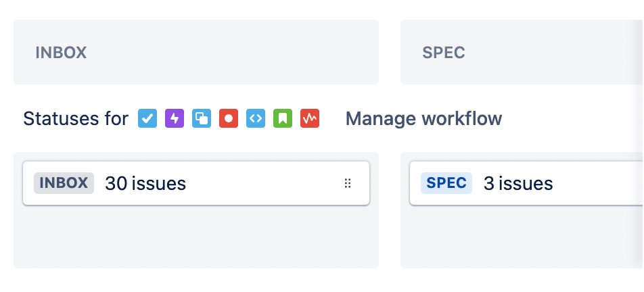Screen dimensions: 644x292
Task: Click blank space in SPEC header box
Action: [x=555, y=52]
